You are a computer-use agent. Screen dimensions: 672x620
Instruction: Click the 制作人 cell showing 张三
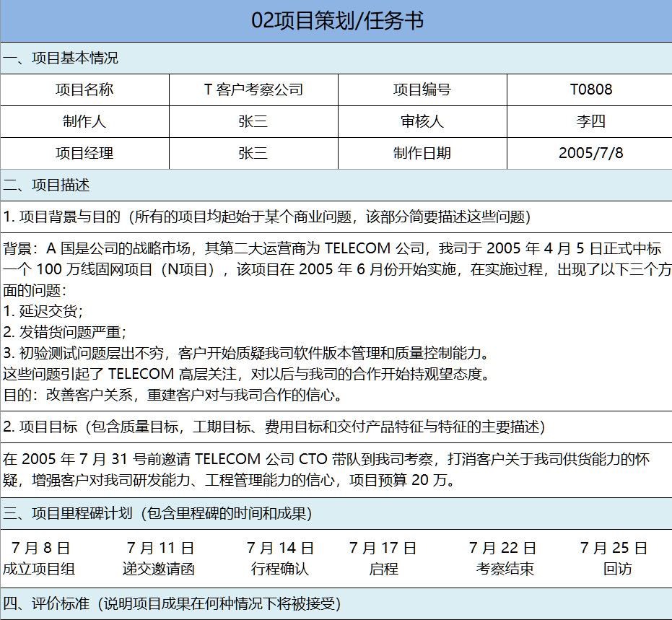point(253,121)
